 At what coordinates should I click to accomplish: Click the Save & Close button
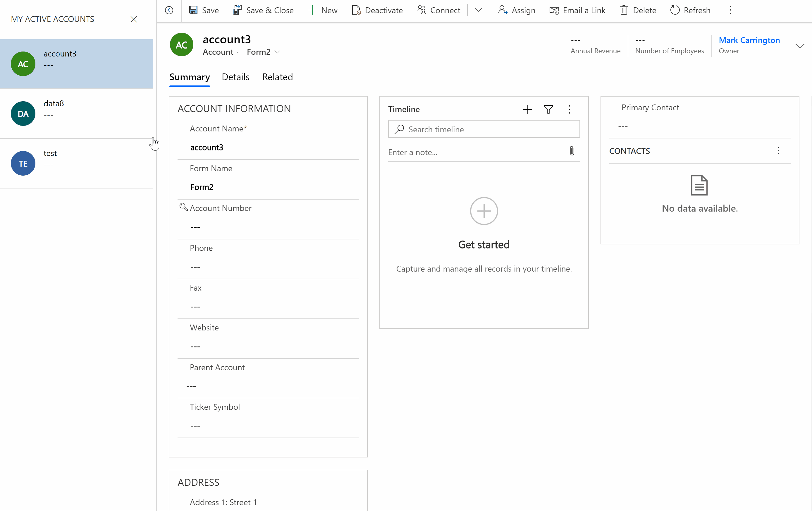point(263,10)
